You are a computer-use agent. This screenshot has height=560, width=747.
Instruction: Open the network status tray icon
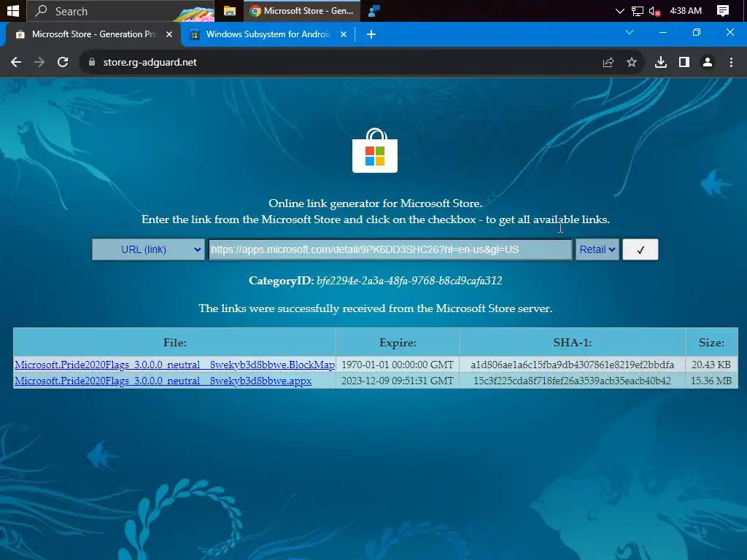(x=637, y=11)
